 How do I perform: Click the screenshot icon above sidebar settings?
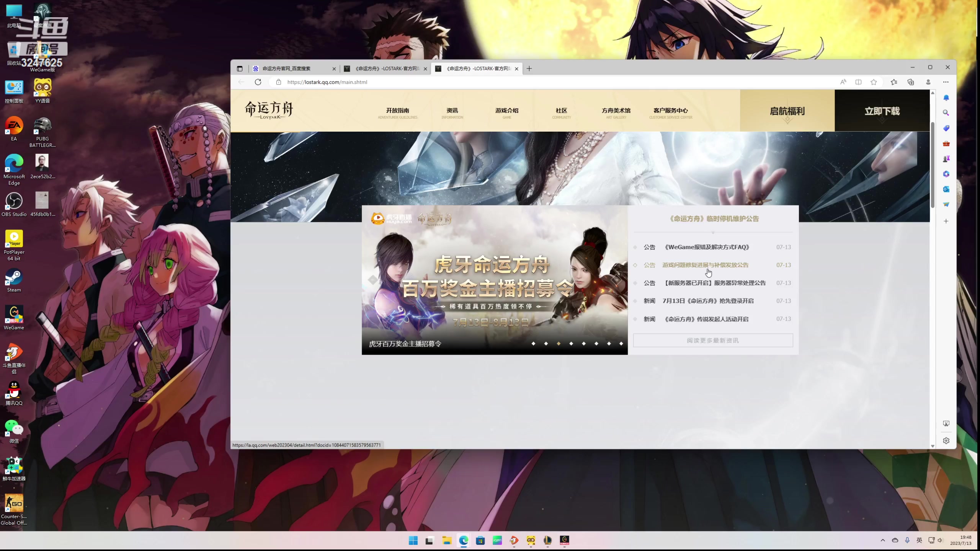click(946, 424)
